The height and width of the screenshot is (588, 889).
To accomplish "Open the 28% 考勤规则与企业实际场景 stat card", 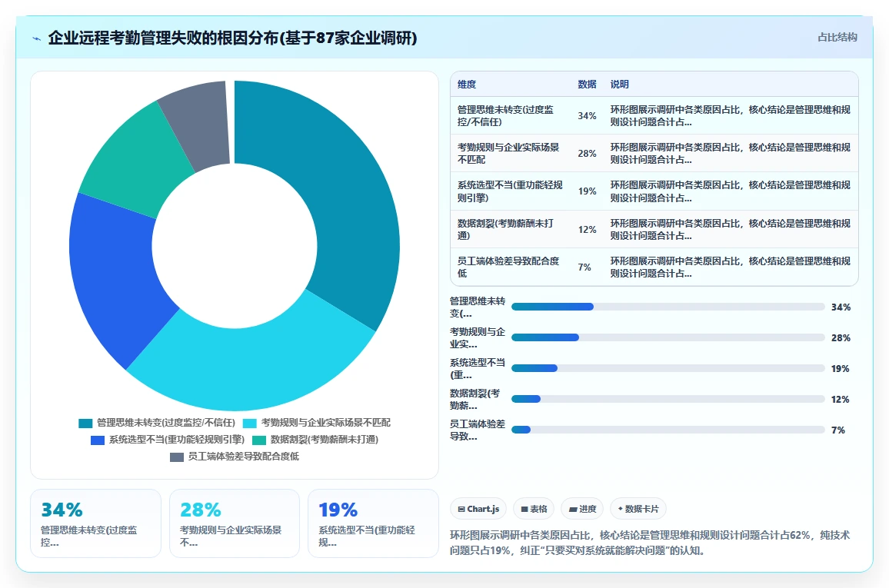I will tap(234, 523).
